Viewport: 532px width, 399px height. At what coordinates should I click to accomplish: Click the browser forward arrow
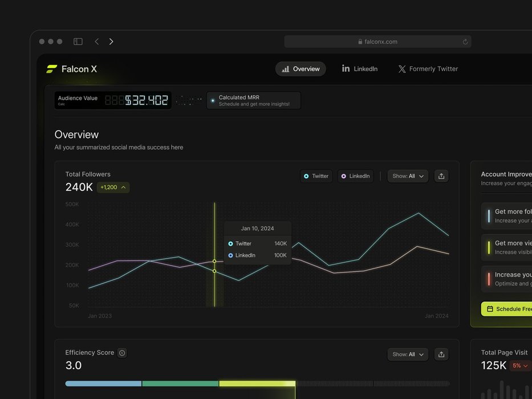click(x=111, y=42)
